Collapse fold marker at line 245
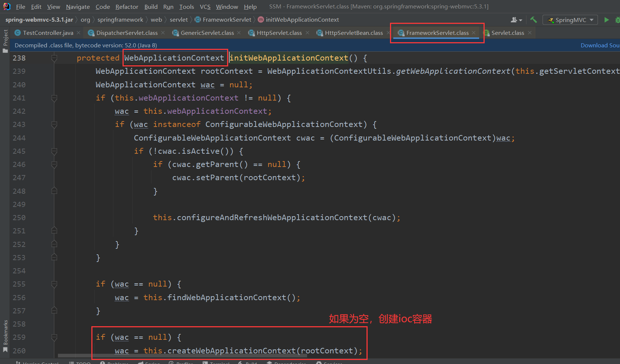The width and height of the screenshot is (620, 364). tap(54, 151)
